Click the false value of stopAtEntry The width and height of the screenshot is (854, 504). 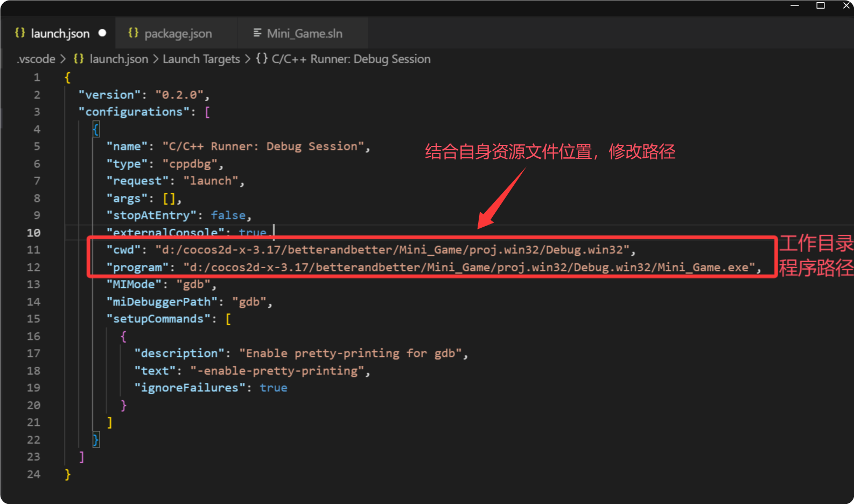click(228, 215)
